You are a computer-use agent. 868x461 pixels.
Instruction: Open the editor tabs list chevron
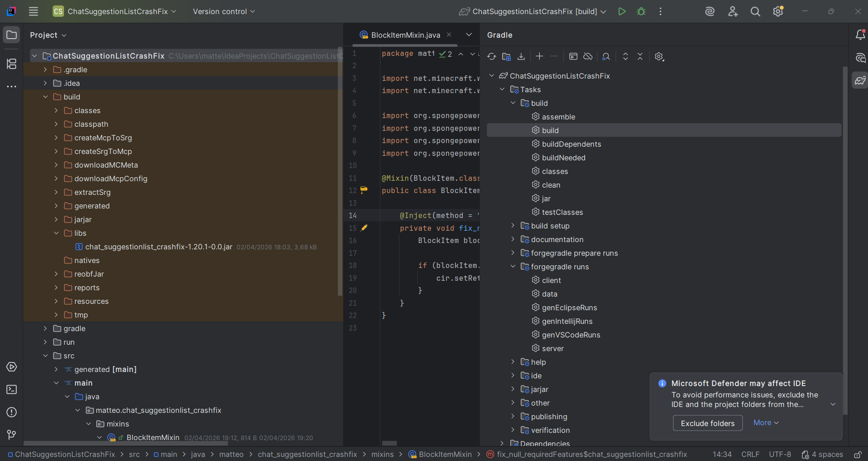469,35
